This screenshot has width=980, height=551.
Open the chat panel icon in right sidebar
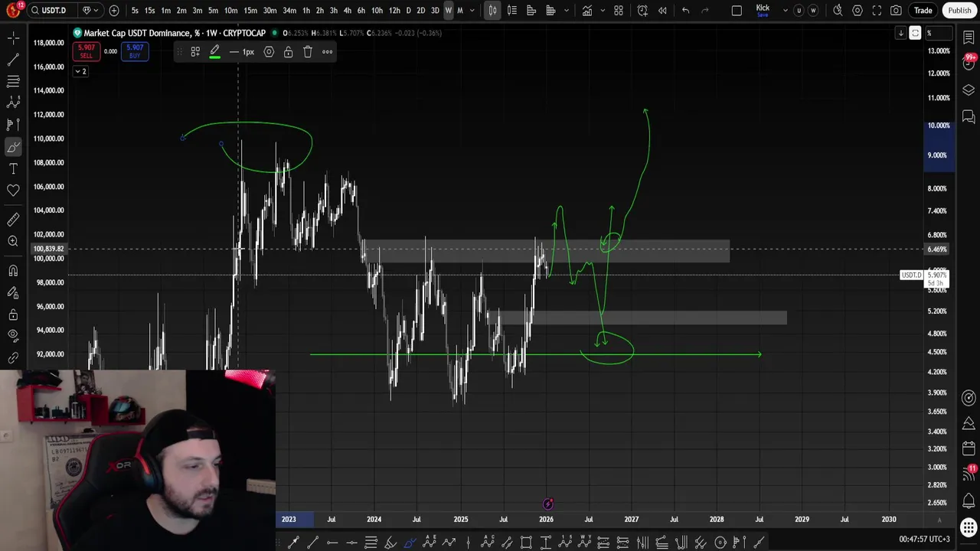[x=969, y=116]
